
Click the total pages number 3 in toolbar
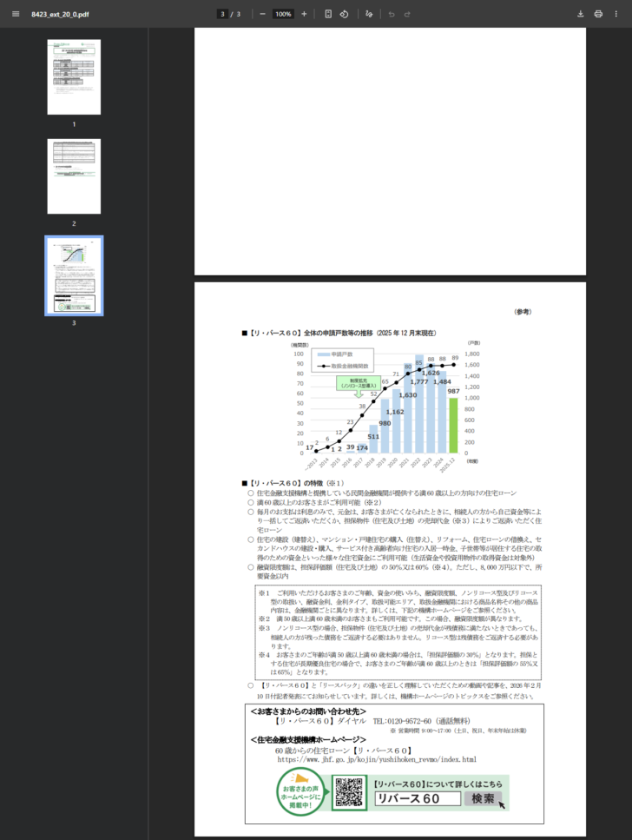point(239,14)
